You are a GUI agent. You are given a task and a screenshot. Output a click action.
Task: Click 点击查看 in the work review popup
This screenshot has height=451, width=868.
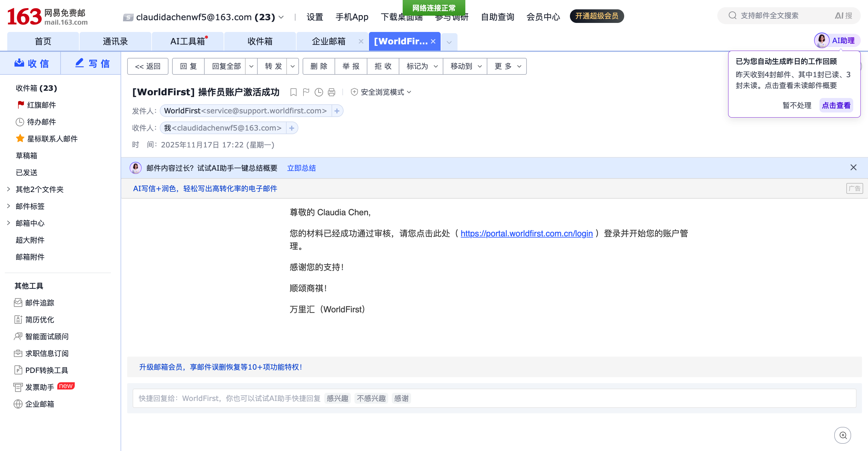836,105
